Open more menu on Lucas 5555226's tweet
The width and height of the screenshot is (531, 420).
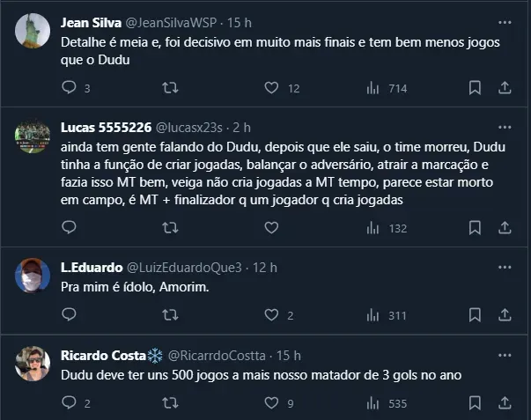(x=504, y=128)
